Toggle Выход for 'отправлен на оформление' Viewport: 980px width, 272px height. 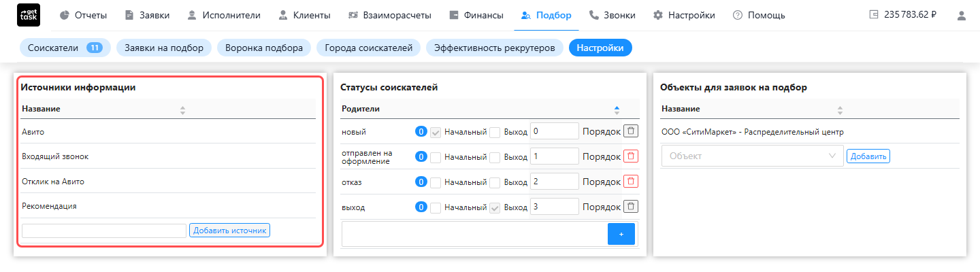495,156
